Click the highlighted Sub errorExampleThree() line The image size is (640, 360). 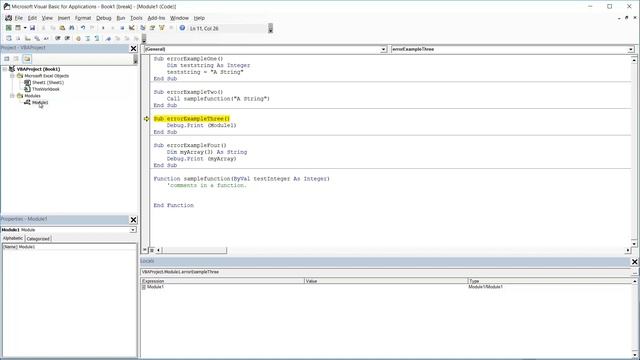tap(192, 119)
